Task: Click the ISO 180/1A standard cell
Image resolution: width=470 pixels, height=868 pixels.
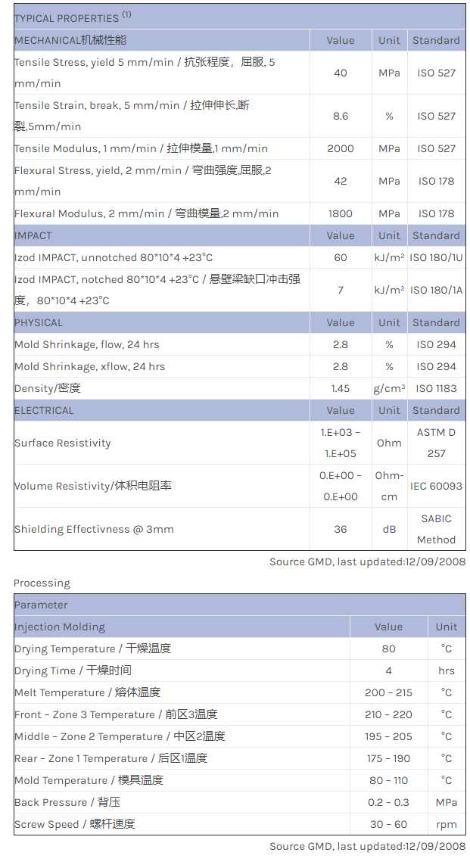Action: [436, 290]
